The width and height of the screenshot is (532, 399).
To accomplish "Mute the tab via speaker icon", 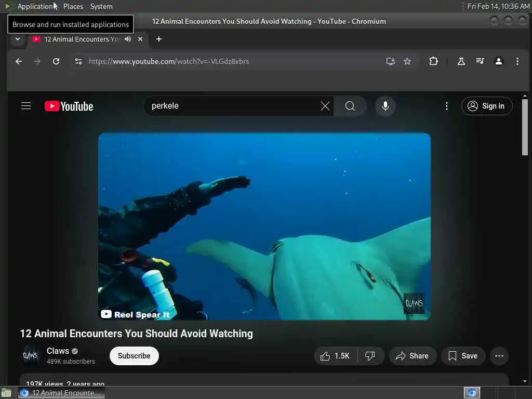I will pos(128,39).
